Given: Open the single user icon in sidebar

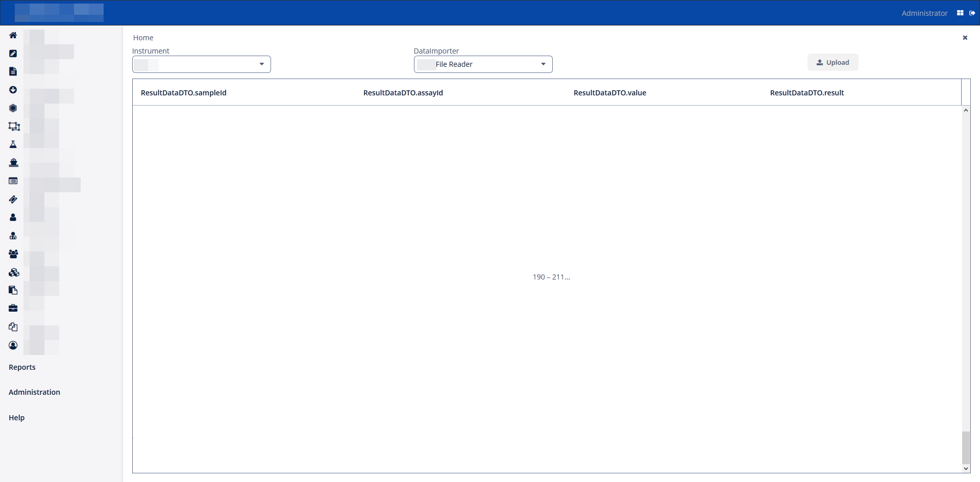Looking at the screenshot, I should 13,217.
